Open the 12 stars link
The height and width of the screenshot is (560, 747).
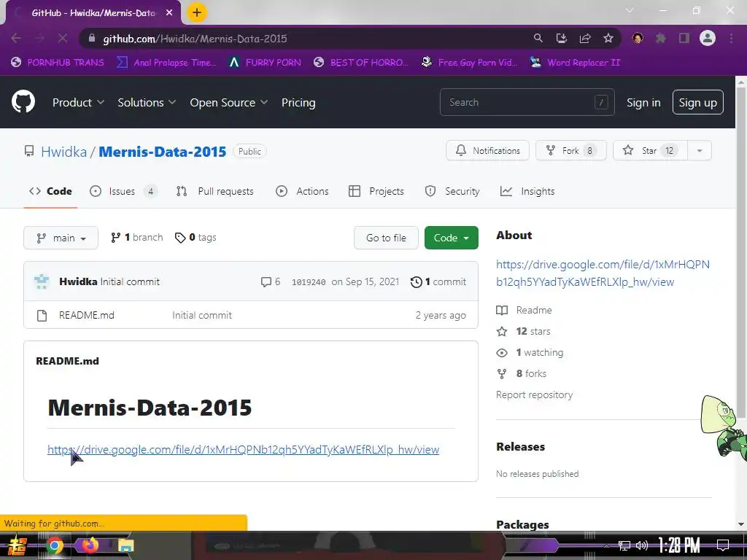point(524,331)
